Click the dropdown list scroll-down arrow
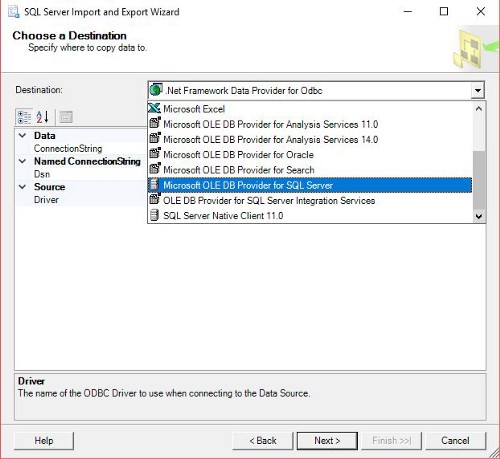 click(x=479, y=216)
